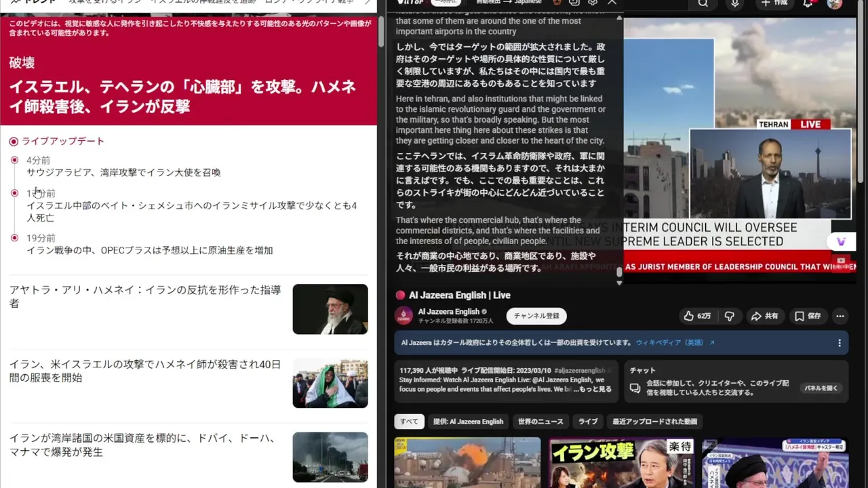
Task: Open article ドバイ、ドーハ、マナマで爆発が発生
Action: pyautogui.click(x=142, y=445)
